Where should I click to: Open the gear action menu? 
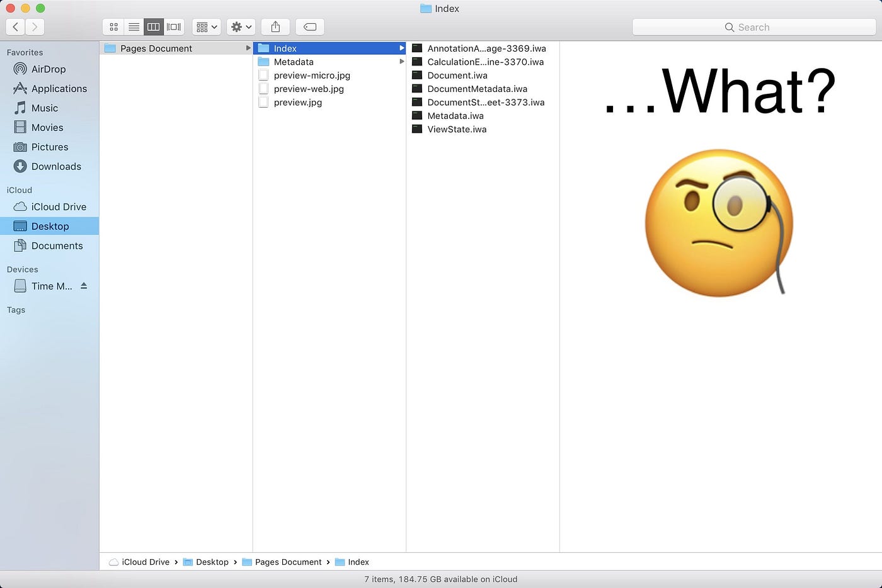click(x=241, y=27)
